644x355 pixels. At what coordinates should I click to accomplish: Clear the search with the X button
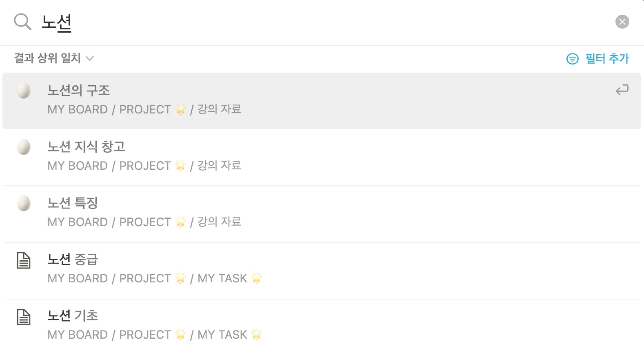click(622, 22)
